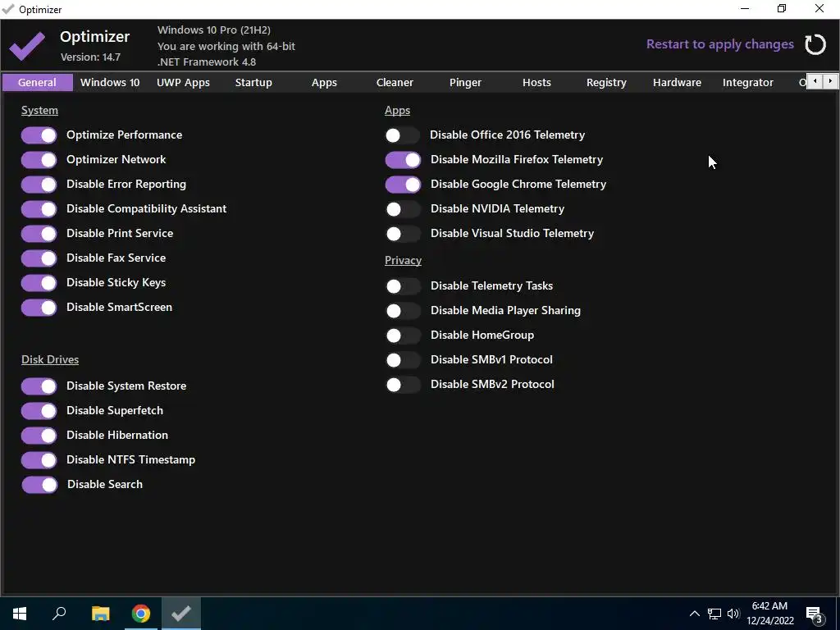The height and width of the screenshot is (630, 840).
Task: Enable Disable NVIDIA Telemetry
Action: coord(403,209)
